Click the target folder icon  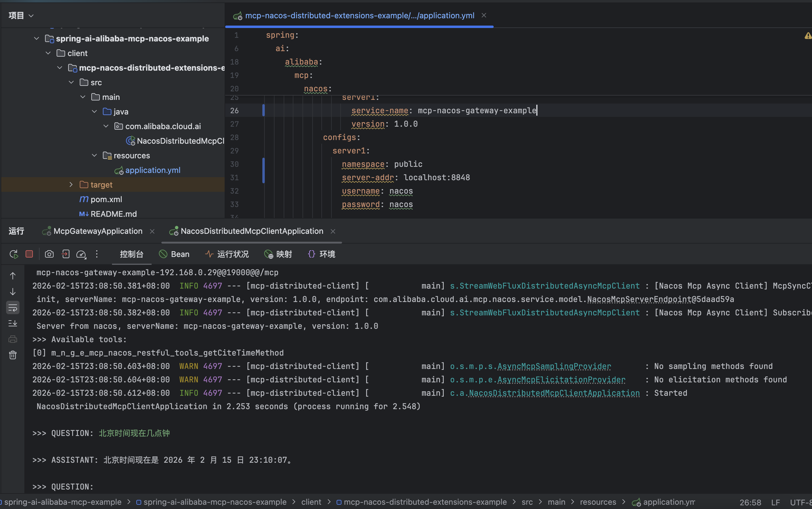pyautogui.click(x=84, y=184)
